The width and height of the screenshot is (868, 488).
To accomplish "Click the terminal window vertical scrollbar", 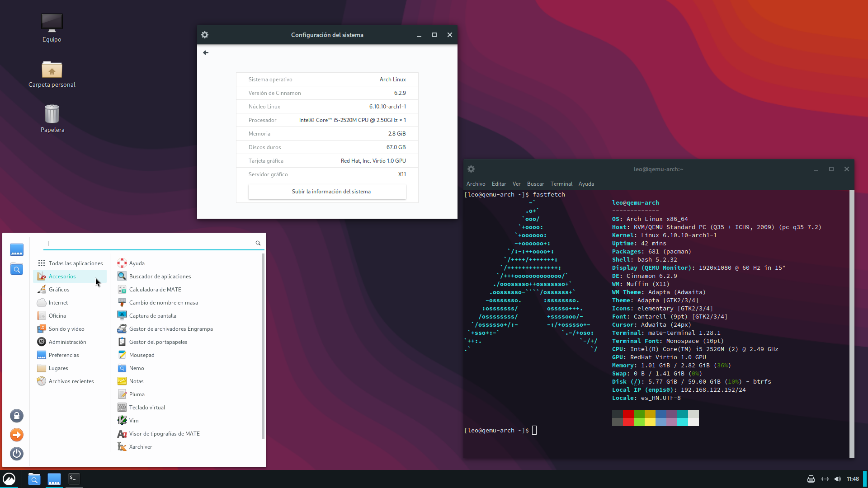I will (852, 324).
